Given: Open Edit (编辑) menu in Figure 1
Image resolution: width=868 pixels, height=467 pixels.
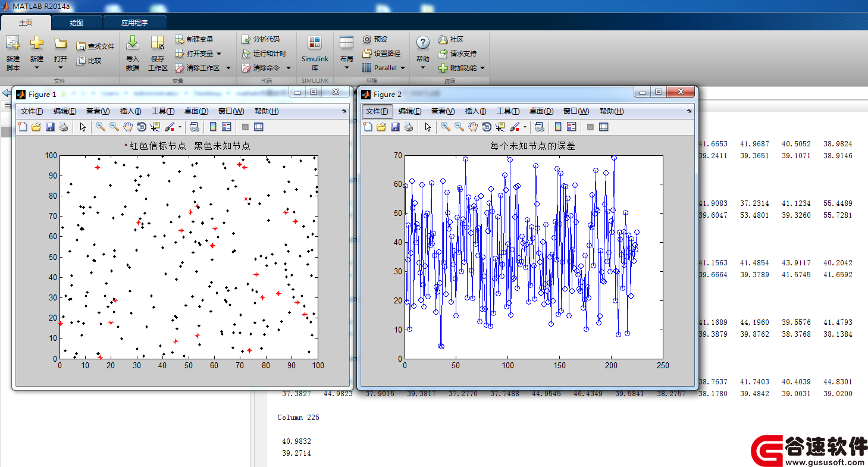Looking at the screenshot, I should pyautogui.click(x=65, y=111).
